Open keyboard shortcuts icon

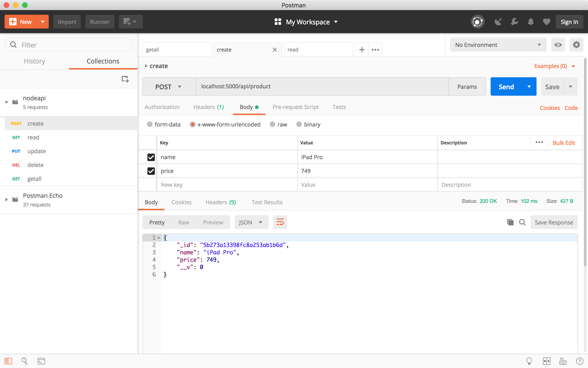point(563,361)
